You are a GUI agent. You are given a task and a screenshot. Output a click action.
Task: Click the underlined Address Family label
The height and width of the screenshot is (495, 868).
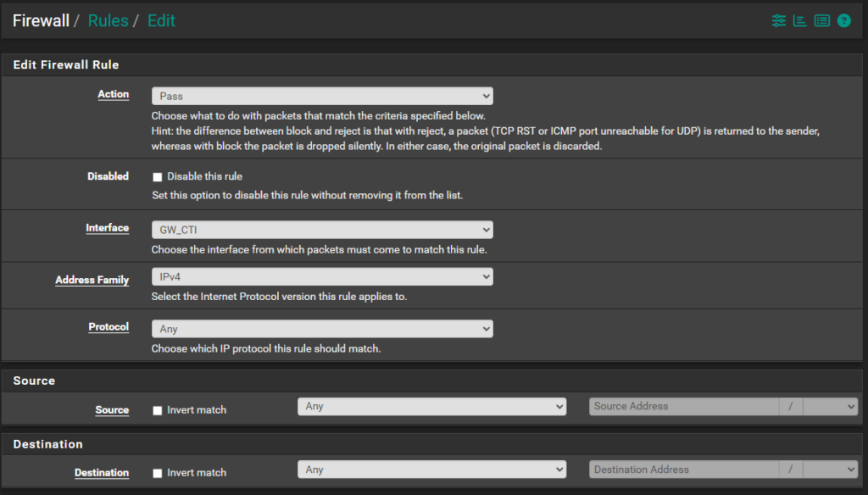(92, 280)
